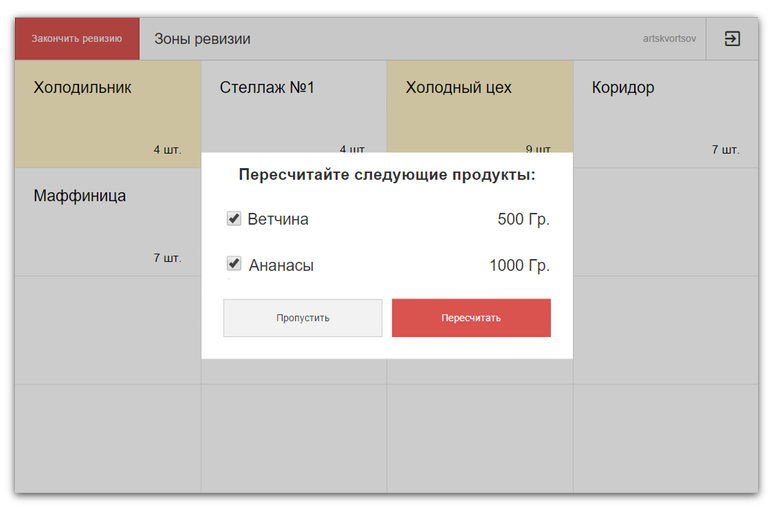Click the Пропустить button
Screen dimensions: 780x508
pyautogui.click(x=302, y=318)
